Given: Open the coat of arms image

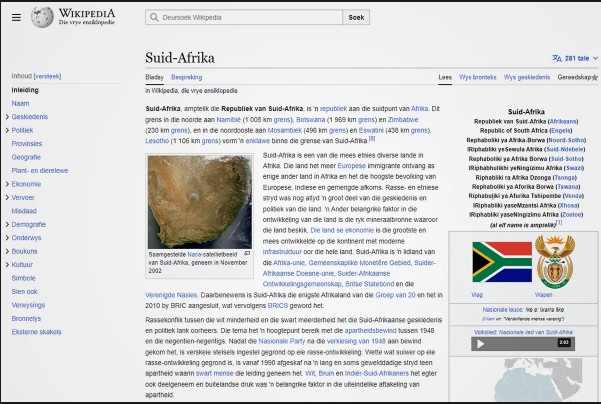Looking at the screenshot, I should [x=556, y=263].
